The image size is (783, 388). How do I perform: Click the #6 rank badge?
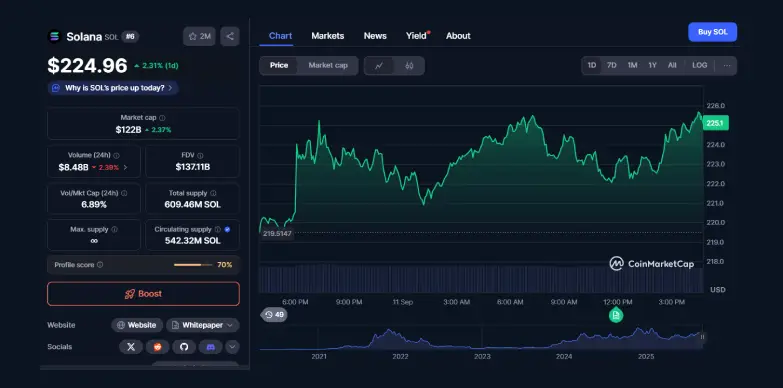pyautogui.click(x=130, y=36)
